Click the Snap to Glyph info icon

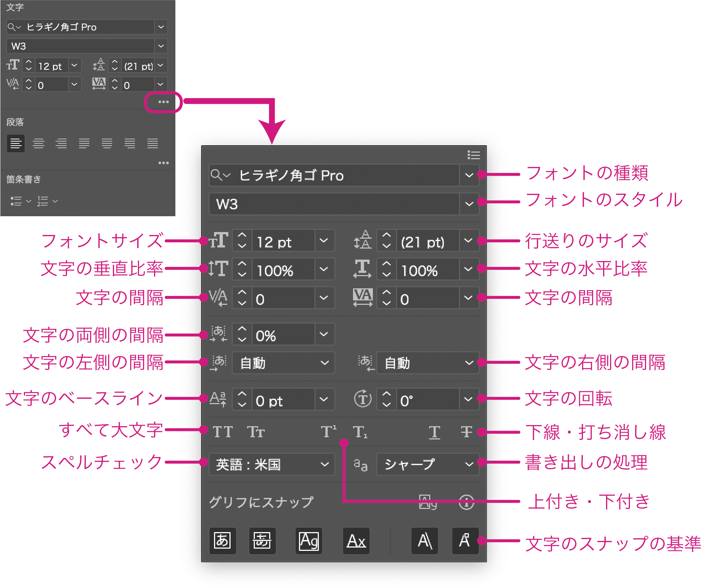click(x=466, y=502)
